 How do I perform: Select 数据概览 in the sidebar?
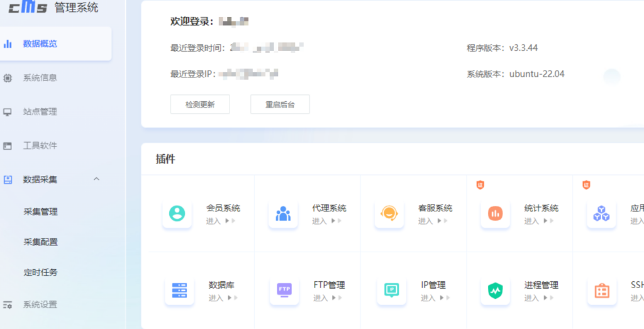coord(40,44)
